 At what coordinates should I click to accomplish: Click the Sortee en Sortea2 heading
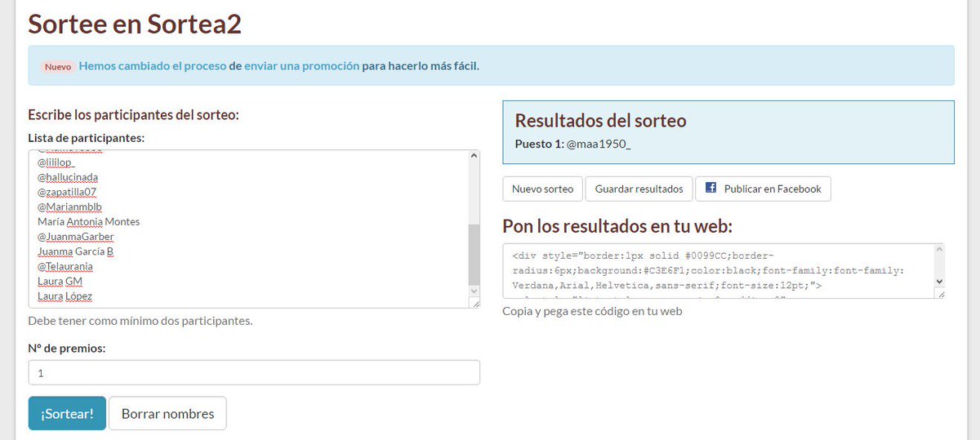(x=135, y=23)
